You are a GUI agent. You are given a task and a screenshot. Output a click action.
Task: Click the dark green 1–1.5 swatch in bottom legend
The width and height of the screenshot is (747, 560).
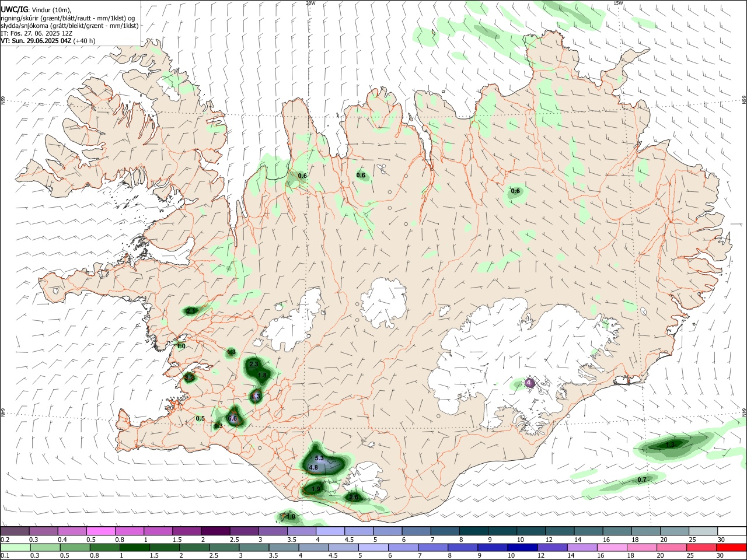(x=135, y=547)
